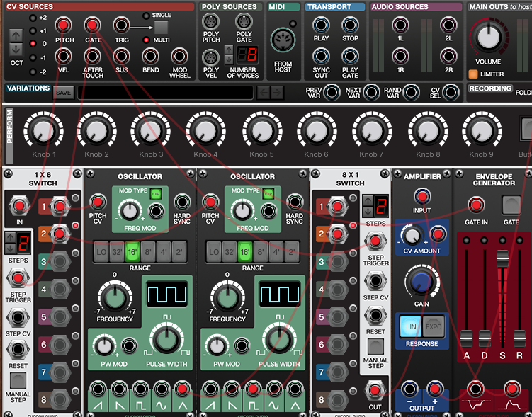Select MULTI trigger mode
Screen dimensions: 532x417
tap(146, 40)
